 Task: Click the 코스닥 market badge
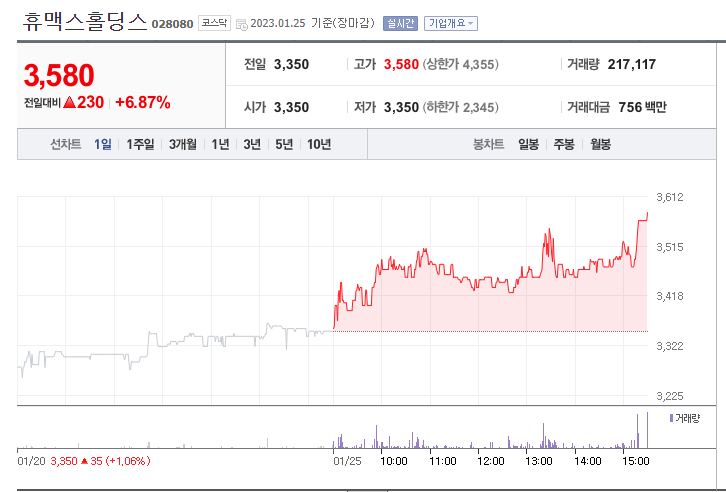pyautogui.click(x=214, y=23)
